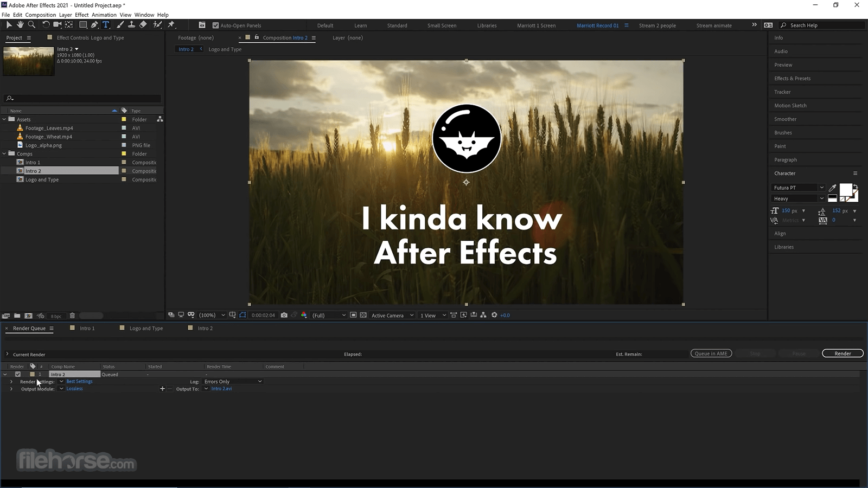868x488 pixels.
Task: Select the Selection arrow tool
Action: pyautogui.click(x=9, y=24)
